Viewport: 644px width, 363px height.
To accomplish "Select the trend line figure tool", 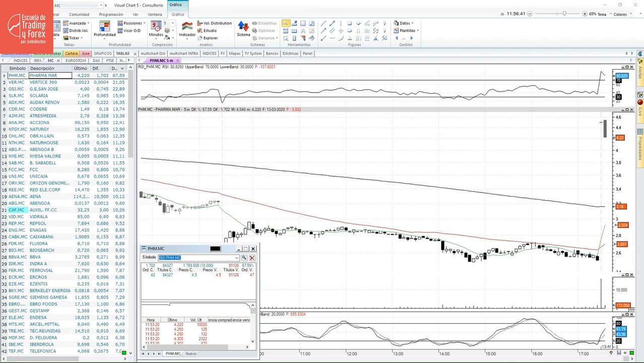I will click(x=324, y=23).
